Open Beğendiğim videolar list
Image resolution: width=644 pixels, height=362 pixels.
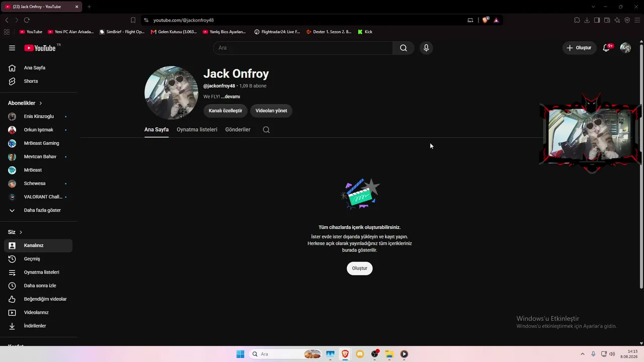click(38, 299)
